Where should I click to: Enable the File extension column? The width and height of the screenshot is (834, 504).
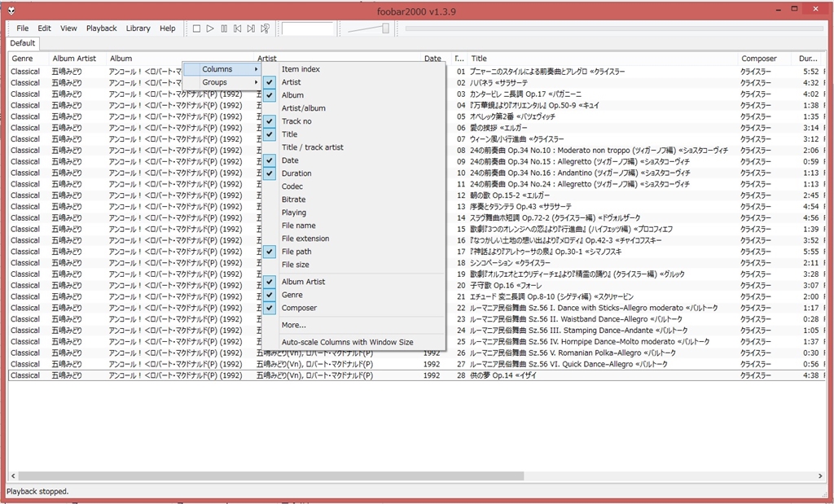click(x=353, y=239)
